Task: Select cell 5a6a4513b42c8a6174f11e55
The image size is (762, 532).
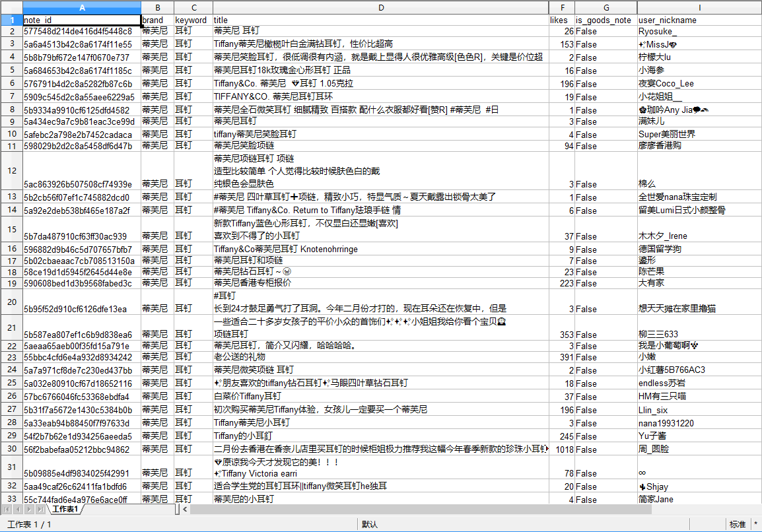Action: coord(82,44)
